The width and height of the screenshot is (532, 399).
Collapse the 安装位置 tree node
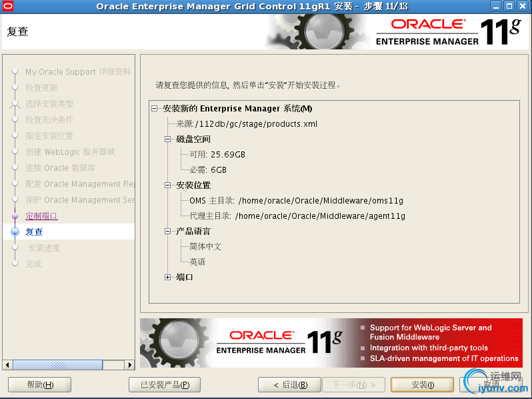pyautogui.click(x=167, y=185)
